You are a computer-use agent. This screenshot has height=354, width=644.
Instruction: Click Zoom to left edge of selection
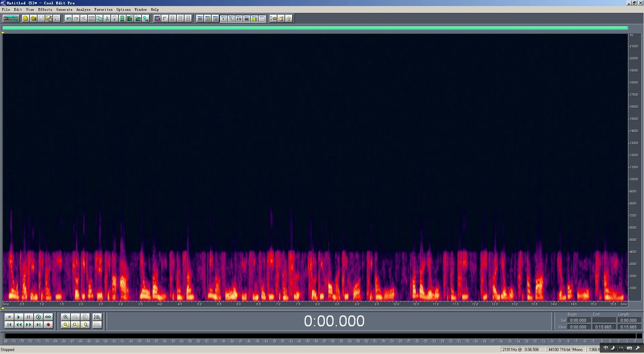pos(75,325)
